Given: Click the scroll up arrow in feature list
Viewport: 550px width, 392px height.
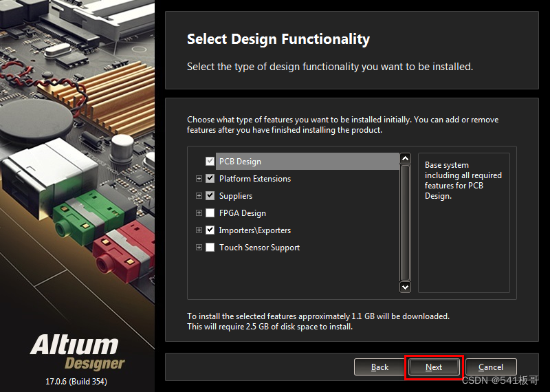Looking at the screenshot, I should coord(405,158).
